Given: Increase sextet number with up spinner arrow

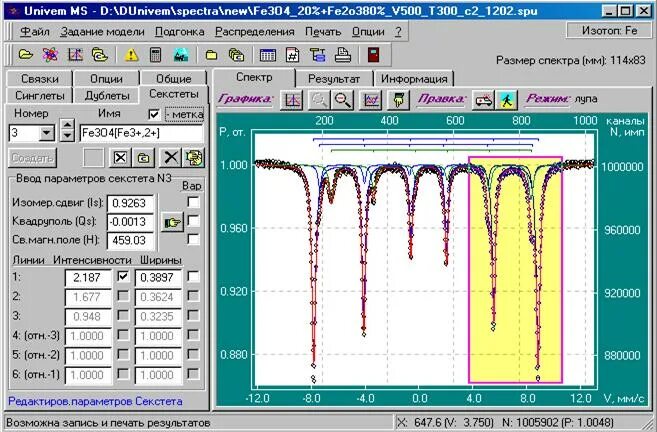Looking at the screenshot, I should (67, 124).
